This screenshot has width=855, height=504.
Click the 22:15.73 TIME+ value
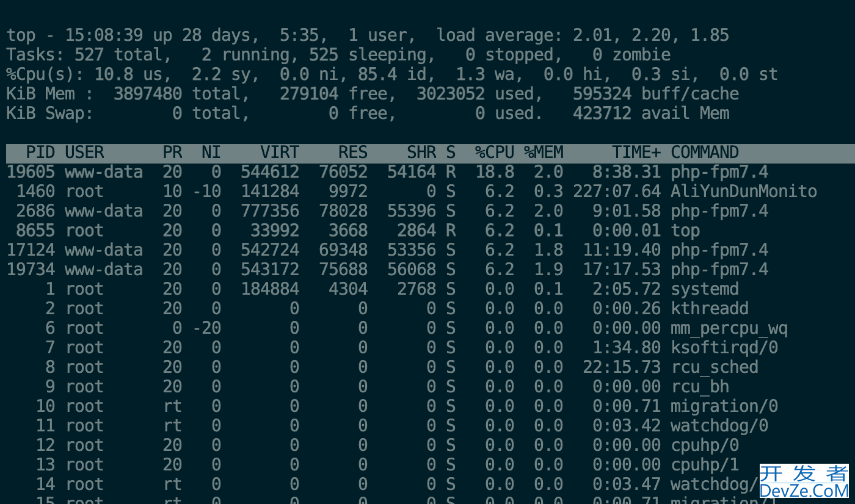pyautogui.click(x=622, y=367)
